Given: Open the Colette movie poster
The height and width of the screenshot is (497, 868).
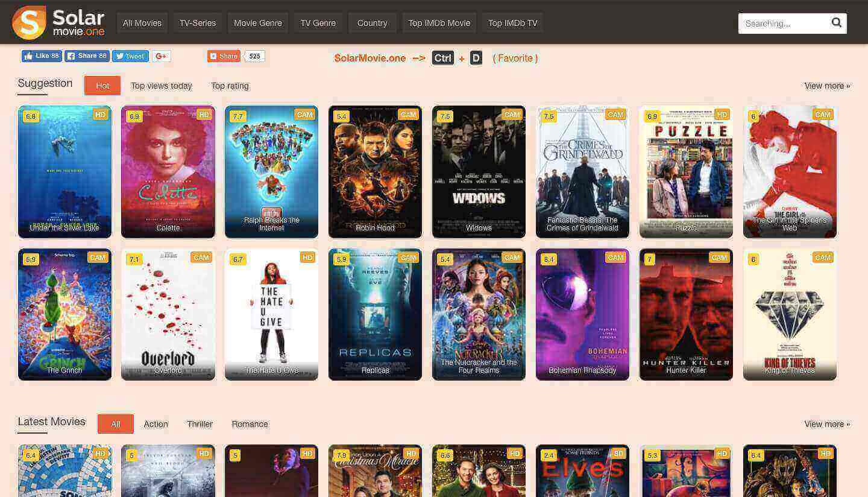Looking at the screenshot, I should 168,172.
